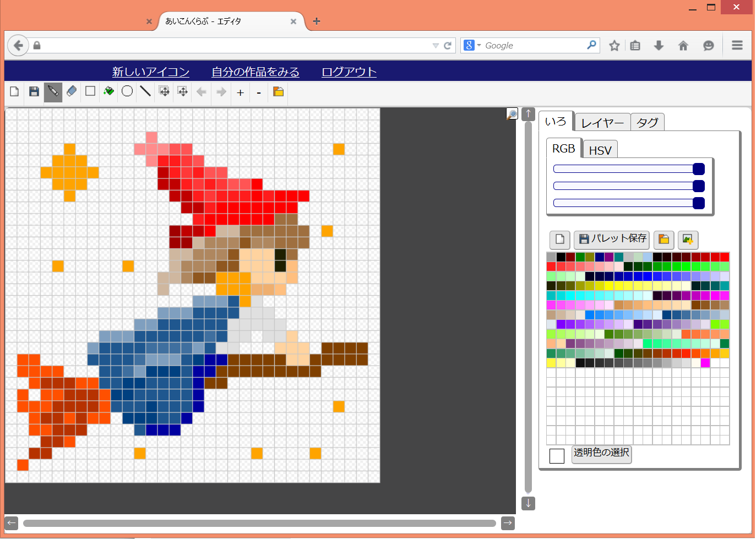Select the RGB color mode tab
The image size is (756, 539).
[564, 149]
